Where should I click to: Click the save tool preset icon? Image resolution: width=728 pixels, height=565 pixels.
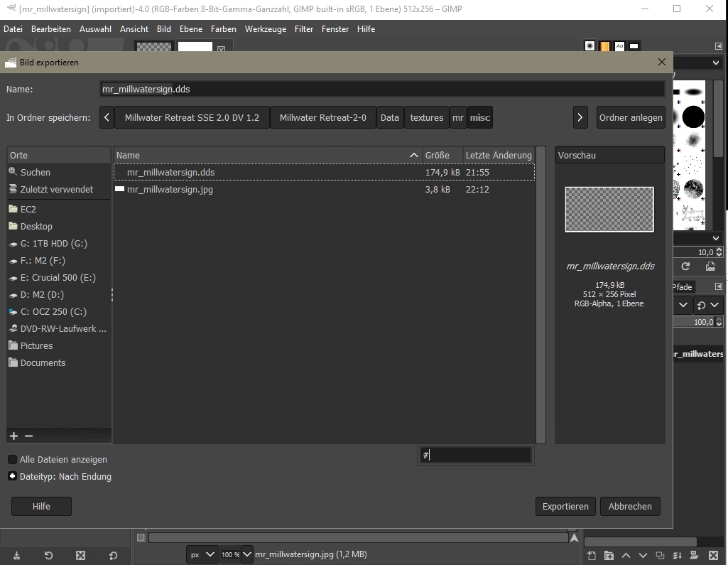(16, 555)
